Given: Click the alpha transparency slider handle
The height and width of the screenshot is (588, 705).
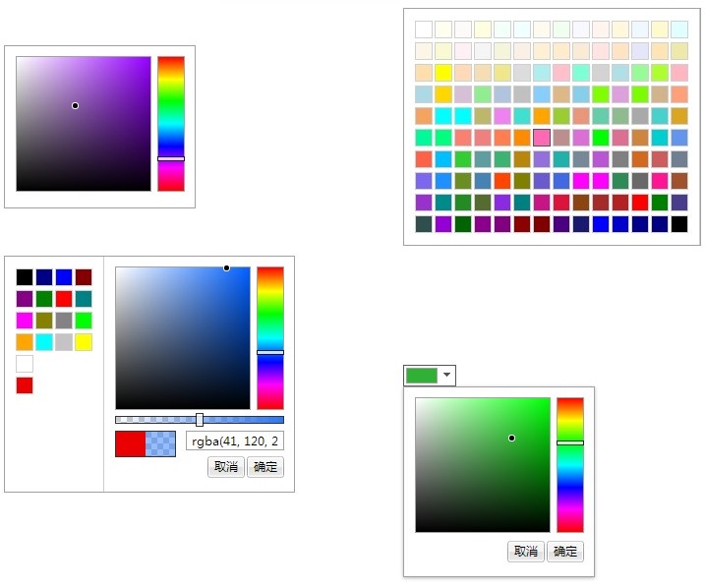Looking at the screenshot, I should pyautogui.click(x=200, y=420).
